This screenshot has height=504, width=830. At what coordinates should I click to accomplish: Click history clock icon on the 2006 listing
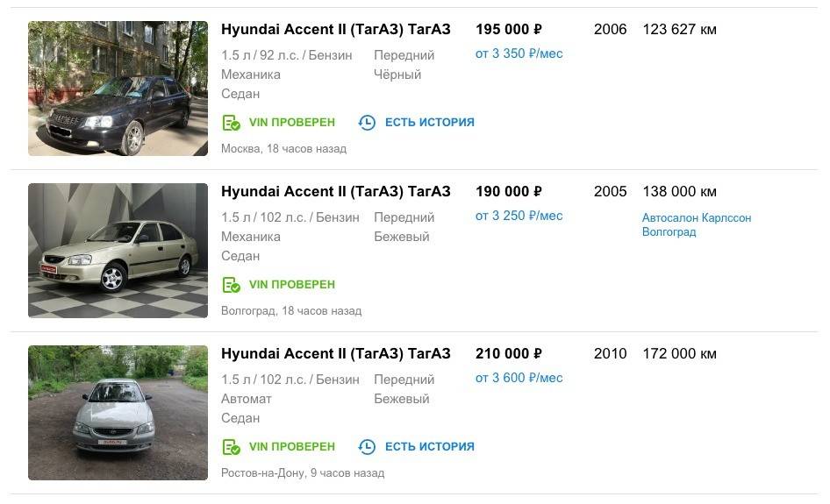click(x=367, y=123)
